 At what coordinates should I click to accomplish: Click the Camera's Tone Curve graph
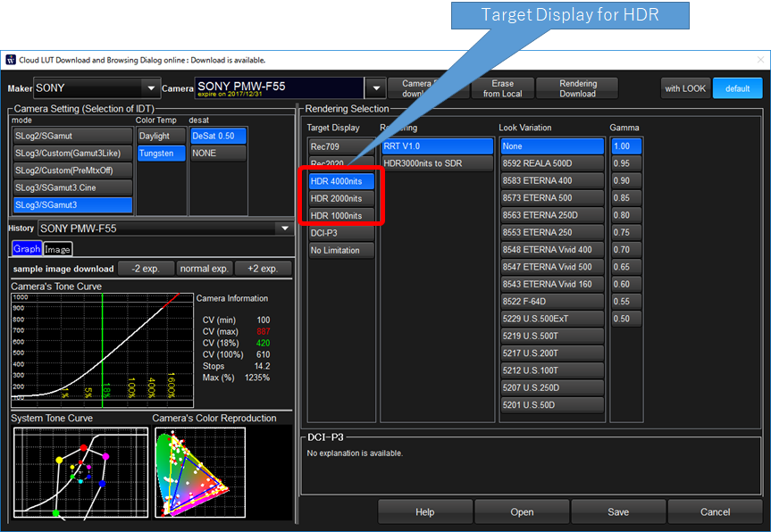click(x=102, y=350)
